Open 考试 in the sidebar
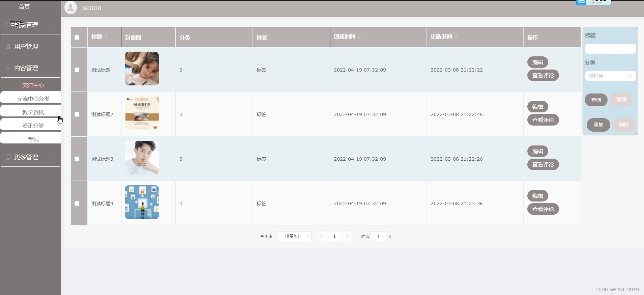Image resolution: width=644 pixels, height=295 pixels. pyautogui.click(x=33, y=139)
